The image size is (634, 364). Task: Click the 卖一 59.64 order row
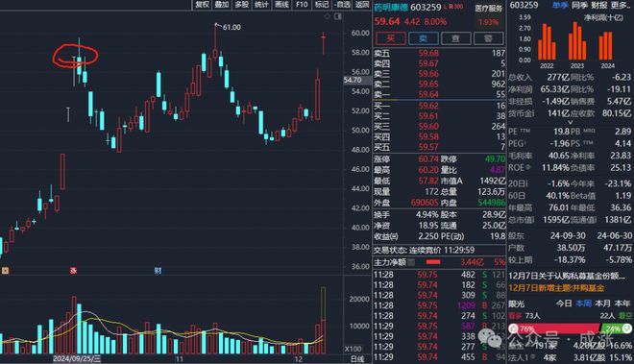[x=439, y=94]
